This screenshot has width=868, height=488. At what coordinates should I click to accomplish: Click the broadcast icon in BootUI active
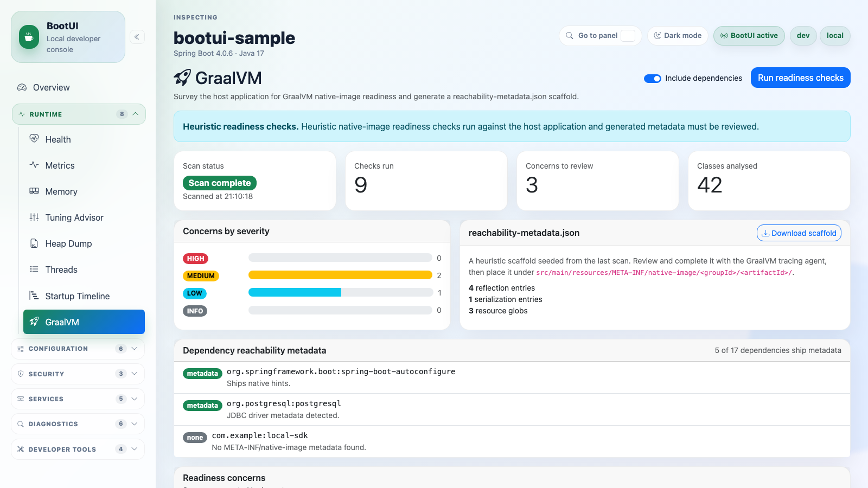pyautogui.click(x=724, y=36)
